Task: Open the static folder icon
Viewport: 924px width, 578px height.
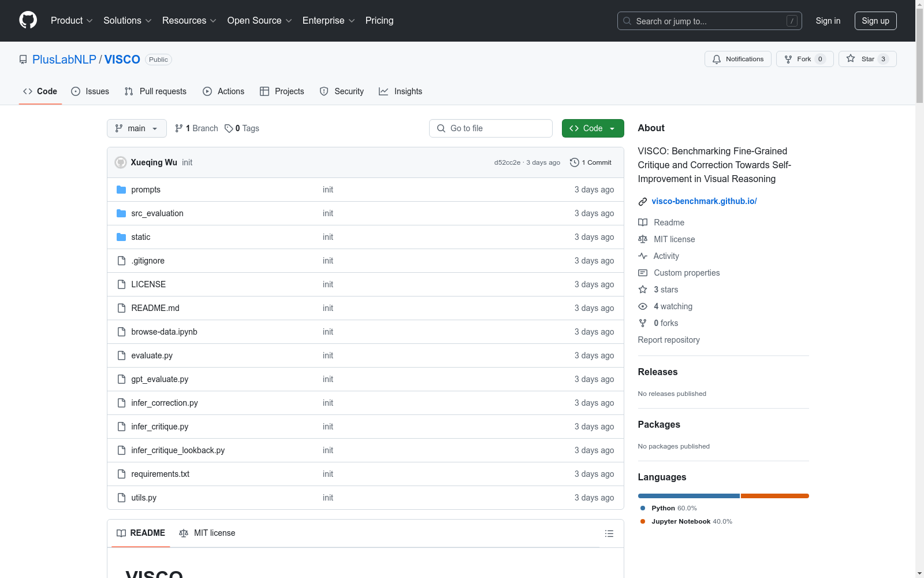Action: (x=121, y=237)
